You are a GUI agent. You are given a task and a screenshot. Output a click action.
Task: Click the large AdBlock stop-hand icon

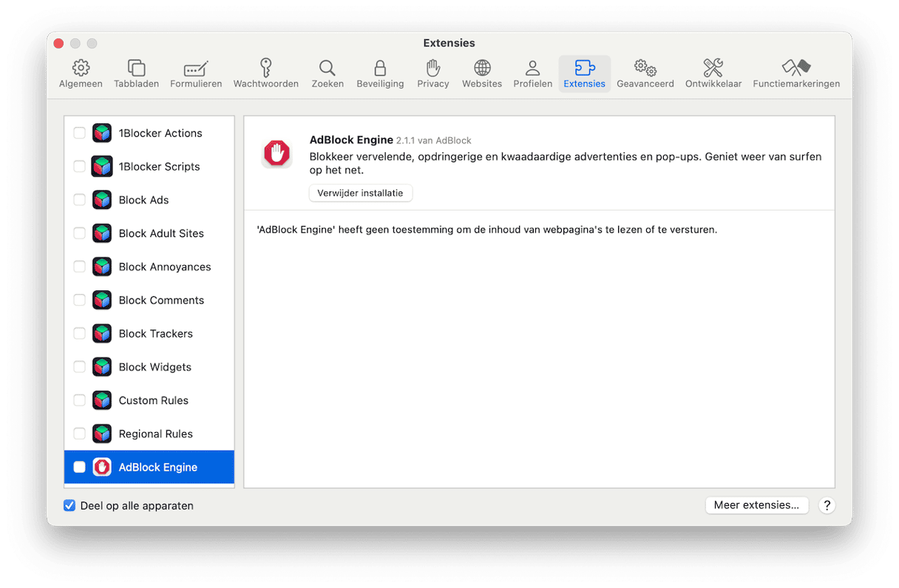pyautogui.click(x=277, y=154)
